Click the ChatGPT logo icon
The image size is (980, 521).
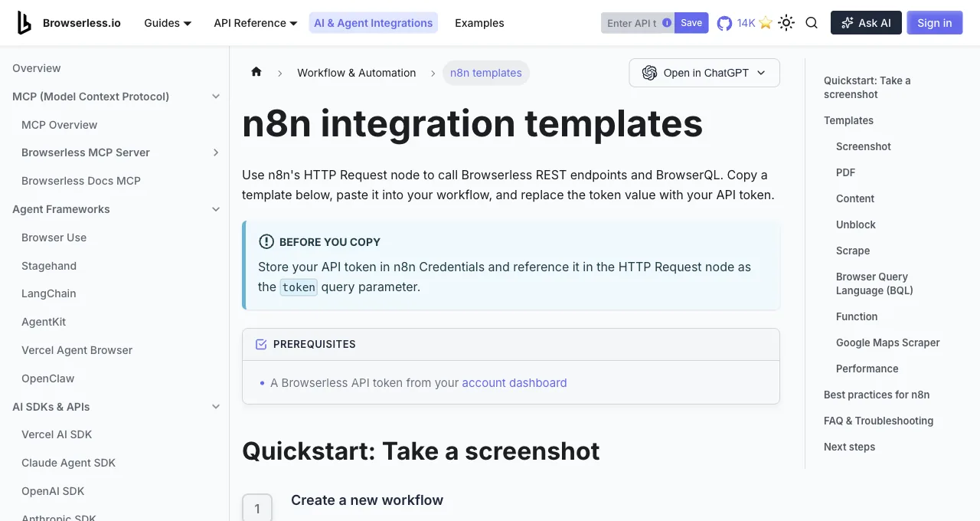650,73
